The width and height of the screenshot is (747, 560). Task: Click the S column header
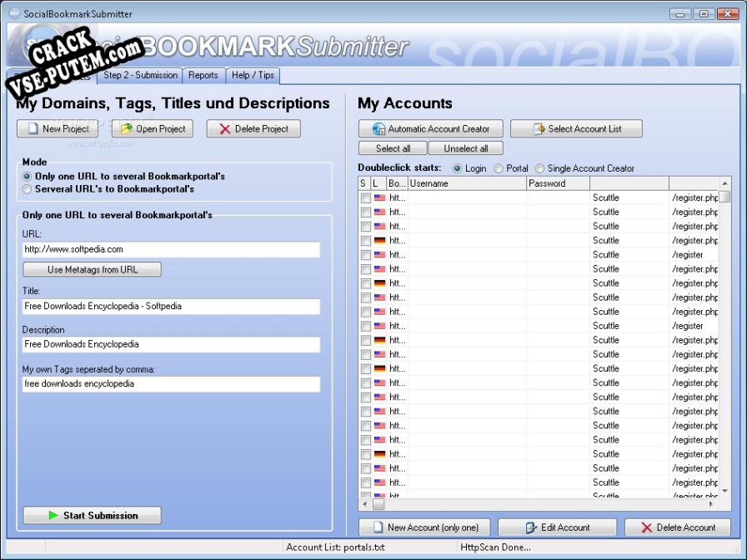pos(364,183)
